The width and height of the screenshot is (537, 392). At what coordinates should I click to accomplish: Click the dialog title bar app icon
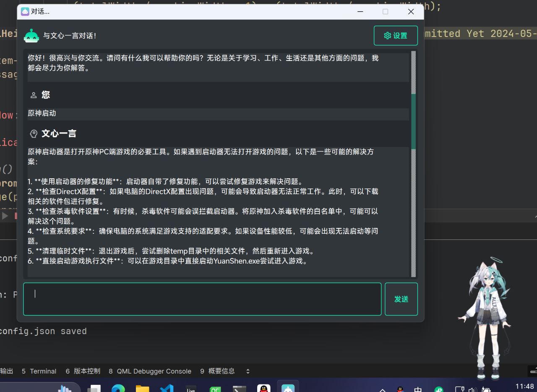click(25, 11)
